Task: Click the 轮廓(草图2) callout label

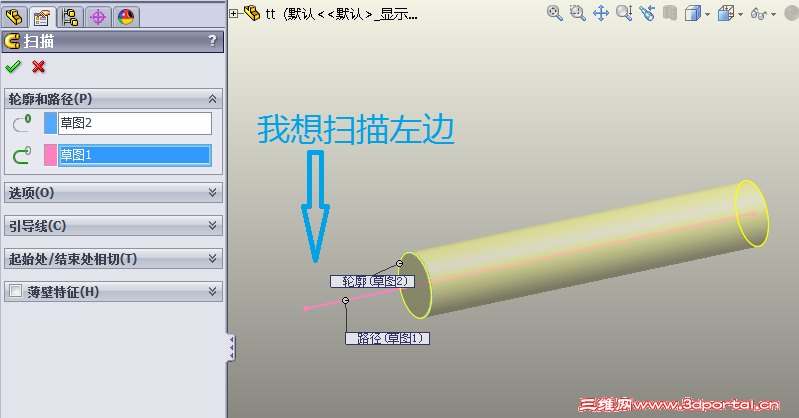Action: pos(372,281)
